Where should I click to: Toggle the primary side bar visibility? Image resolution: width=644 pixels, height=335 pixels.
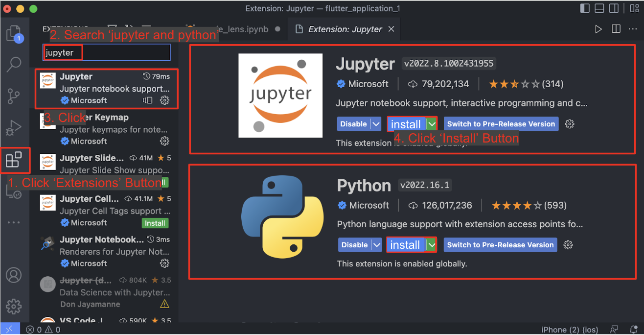click(585, 8)
